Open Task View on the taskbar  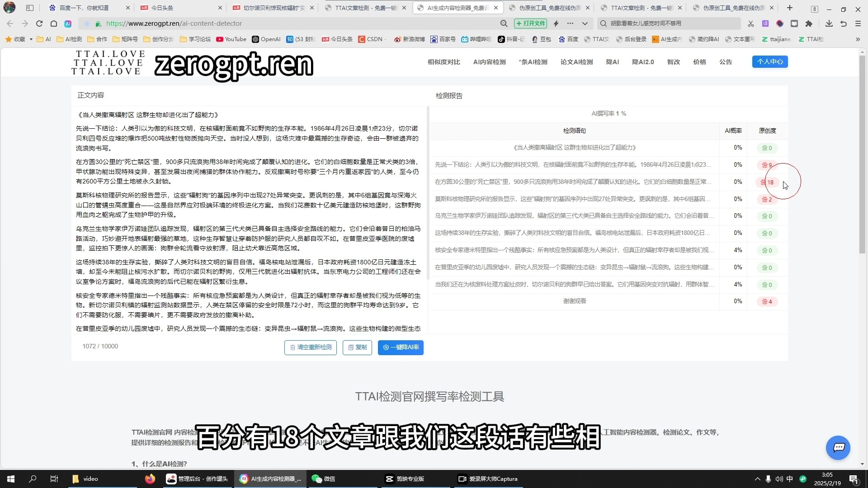click(x=54, y=479)
